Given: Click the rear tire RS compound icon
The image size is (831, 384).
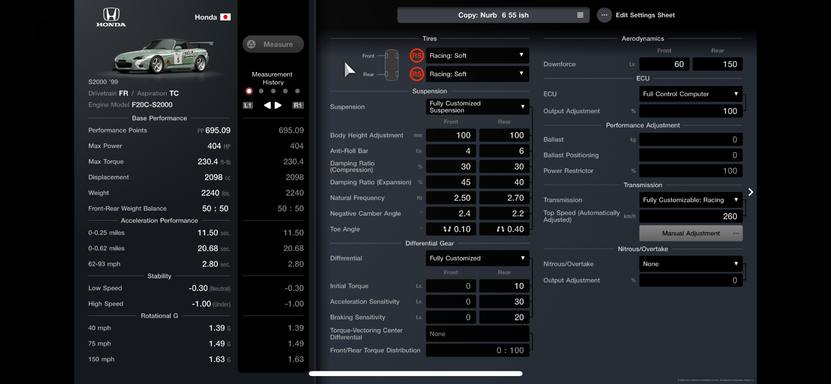Looking at the screenshot, I should point(417,74).
